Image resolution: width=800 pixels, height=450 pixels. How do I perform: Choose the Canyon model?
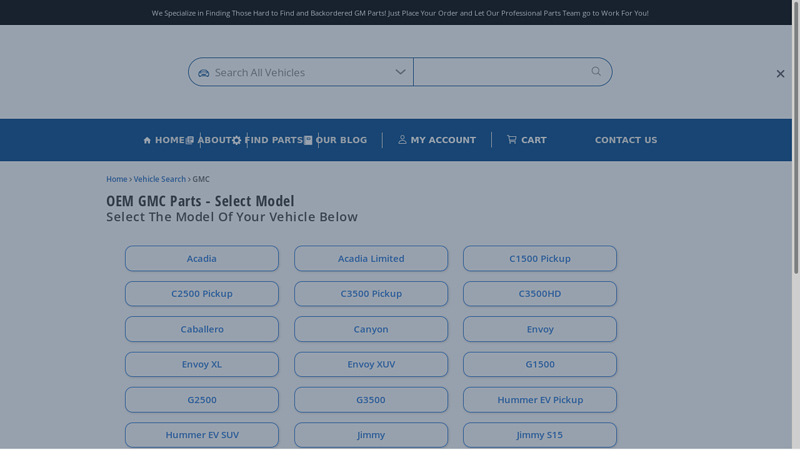click(371, 329)
